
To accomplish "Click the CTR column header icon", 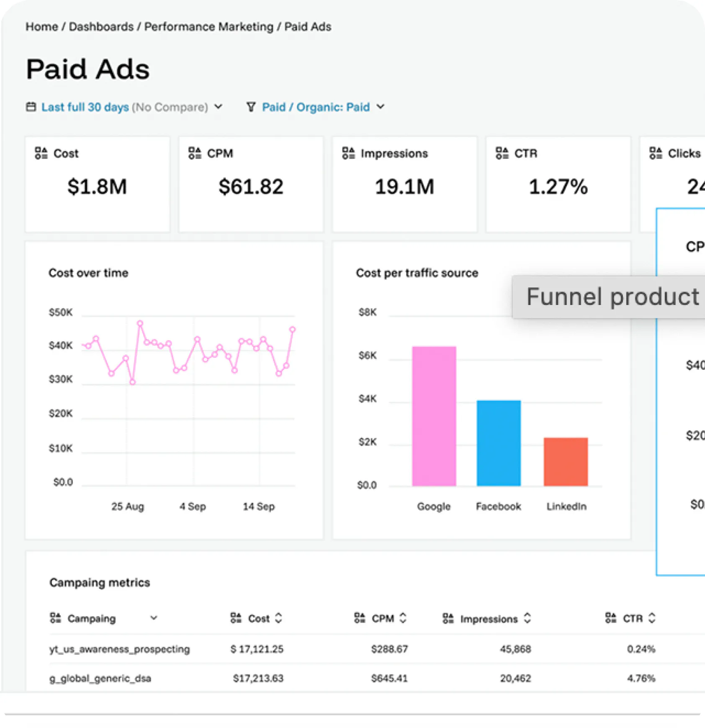I will (x=610, y=618).
